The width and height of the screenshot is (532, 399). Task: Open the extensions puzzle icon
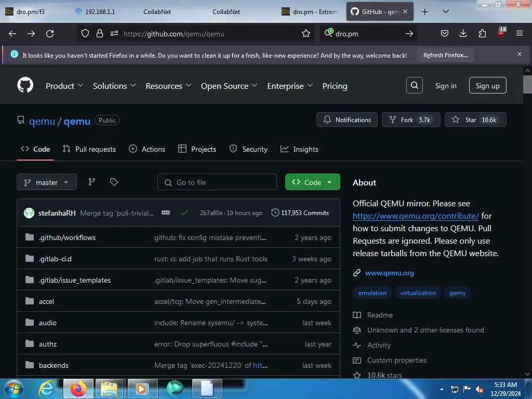click(482, 34)
